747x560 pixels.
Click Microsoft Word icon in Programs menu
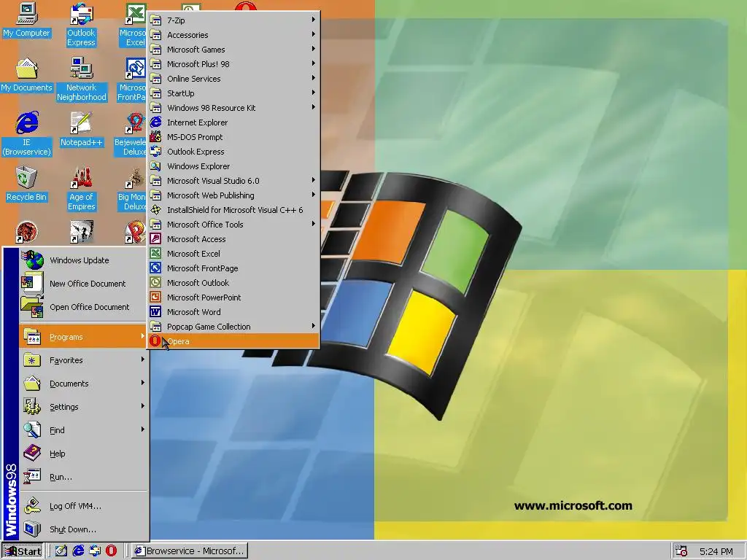click(155, 312)
